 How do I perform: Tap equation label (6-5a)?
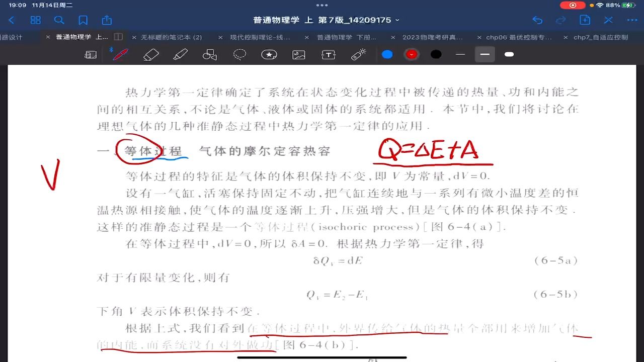[556, 260]
